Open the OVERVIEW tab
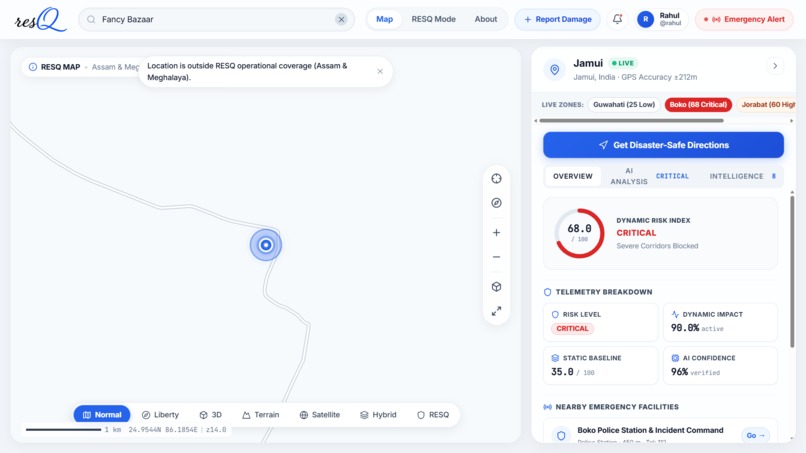The width and height of the screenshot is (806, 453). point(573,176)
